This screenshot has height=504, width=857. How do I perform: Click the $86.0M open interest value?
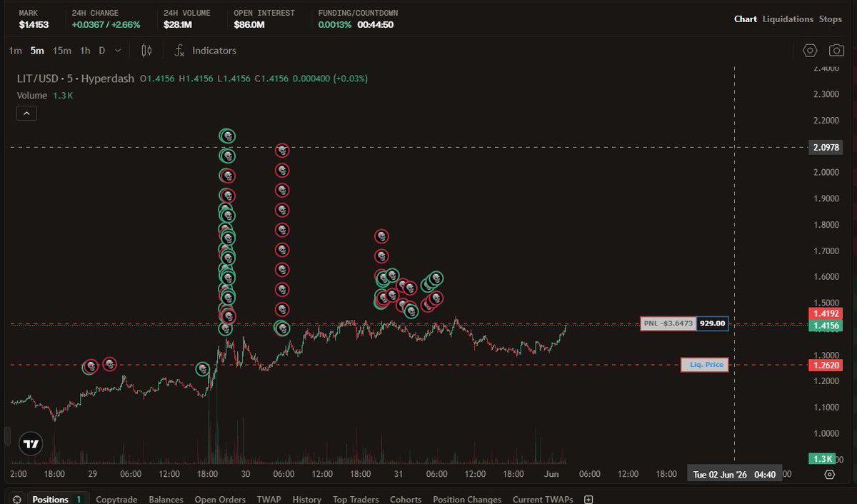click(x=249, y=25)
